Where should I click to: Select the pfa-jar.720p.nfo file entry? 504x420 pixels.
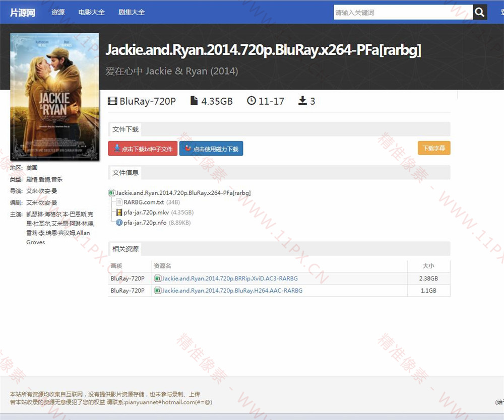click(x=145, y=223)
